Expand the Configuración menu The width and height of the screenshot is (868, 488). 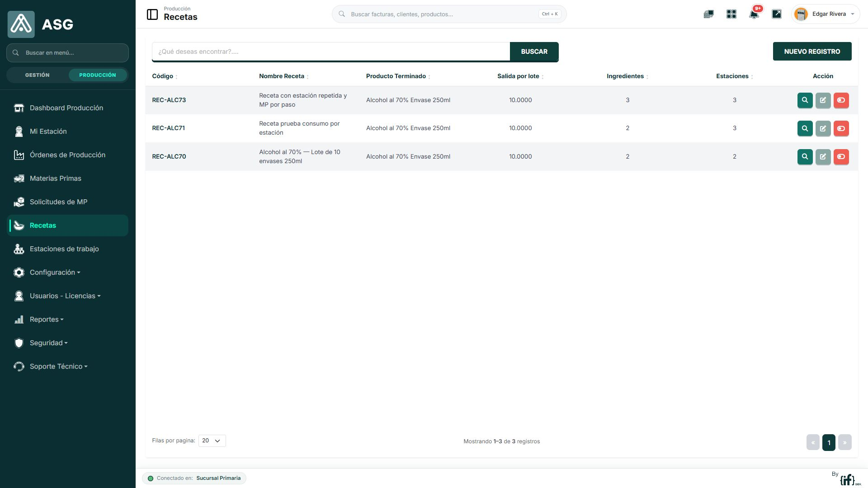(68, 272)
